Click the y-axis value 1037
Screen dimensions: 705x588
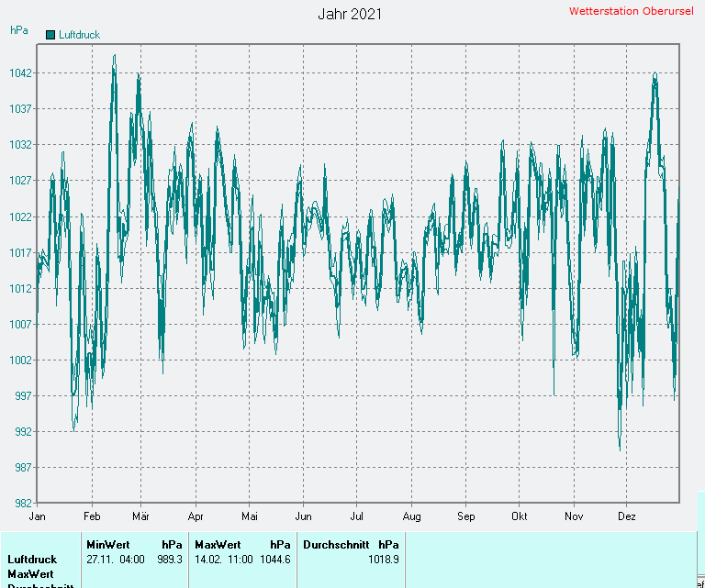pos(21,109)
